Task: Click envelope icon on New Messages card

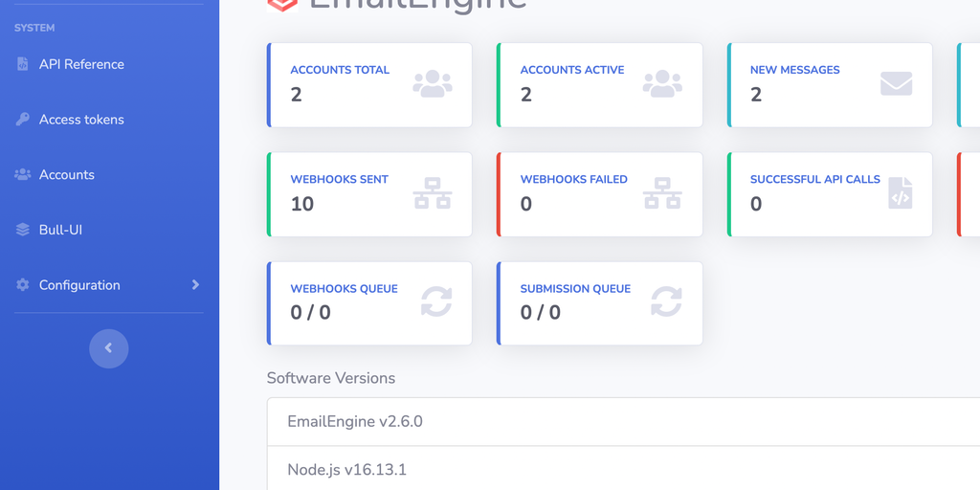Action: [896, 83]
